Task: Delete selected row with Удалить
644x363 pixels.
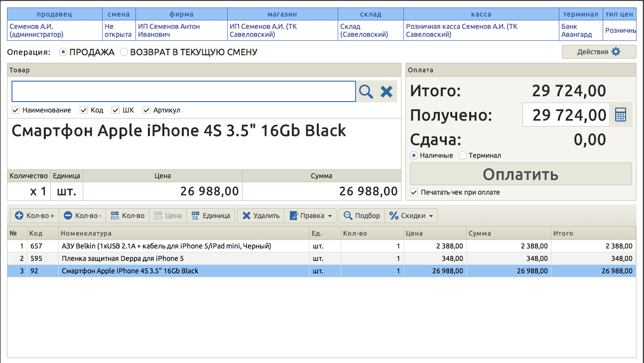Action: click(261, 216)
